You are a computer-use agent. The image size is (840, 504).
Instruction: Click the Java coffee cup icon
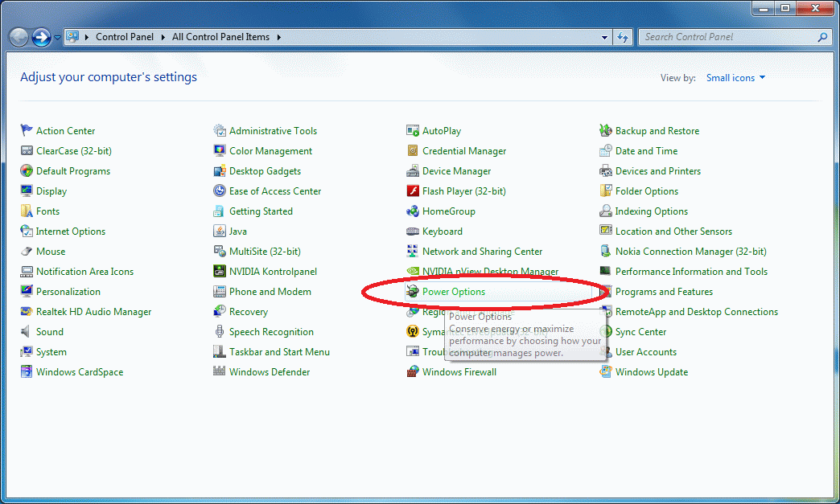pos(220,231)
